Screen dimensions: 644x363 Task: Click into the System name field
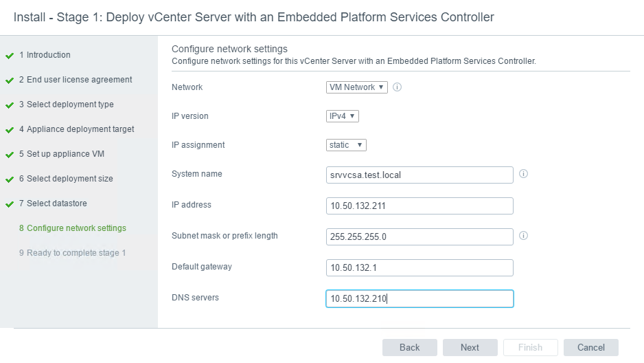coord(419,175)
